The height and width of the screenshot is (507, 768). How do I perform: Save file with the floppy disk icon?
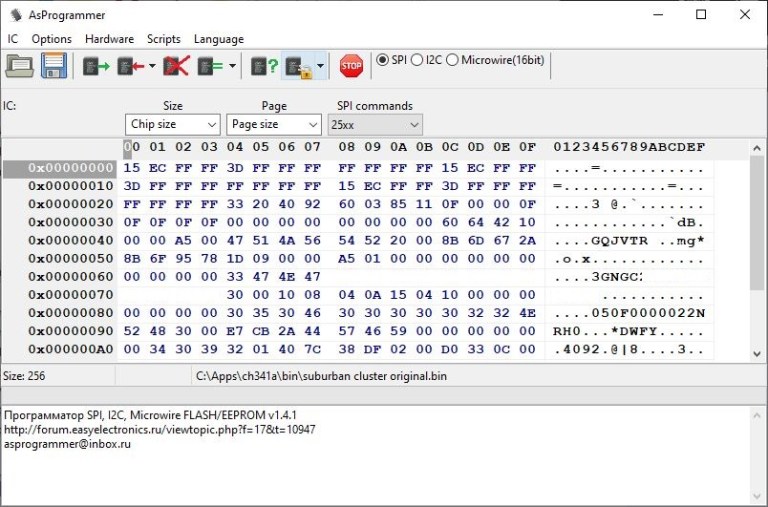point(54,66)
